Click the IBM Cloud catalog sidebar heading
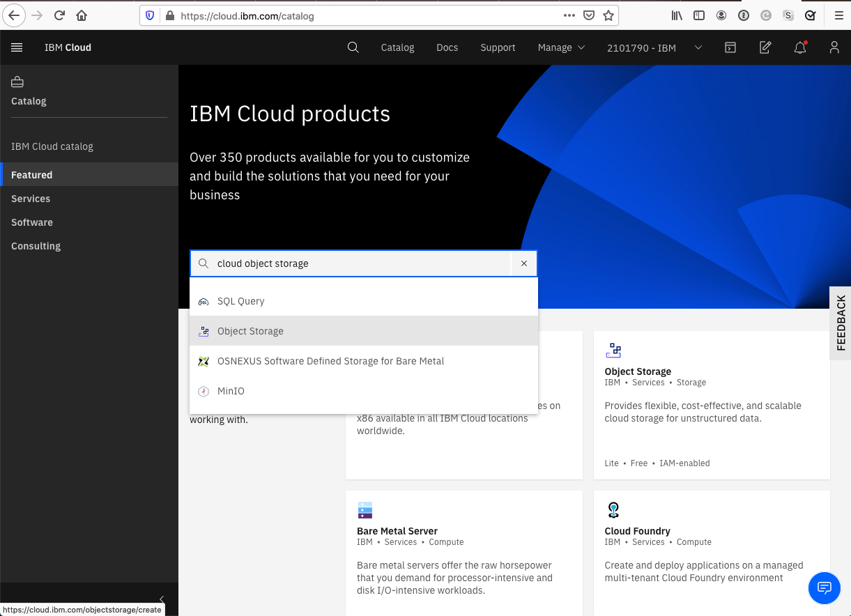Screen dimensions: 851x616 tap(52, 146)
